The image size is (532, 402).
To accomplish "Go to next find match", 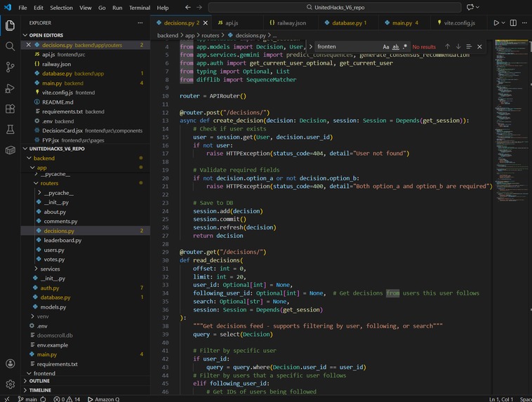I will 458,46.
